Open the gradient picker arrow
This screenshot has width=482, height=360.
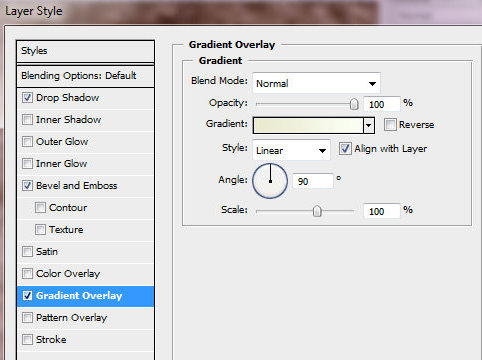[369, 125]
